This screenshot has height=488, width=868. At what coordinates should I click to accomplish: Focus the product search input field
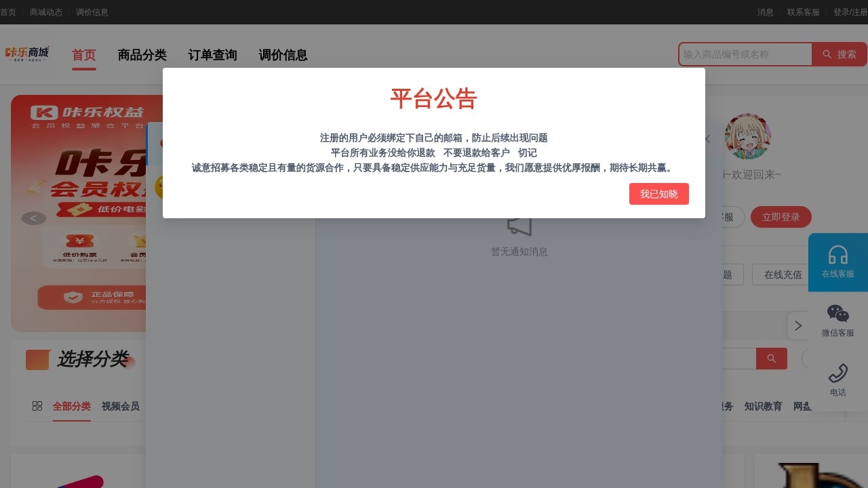click(x=745, y=54)
